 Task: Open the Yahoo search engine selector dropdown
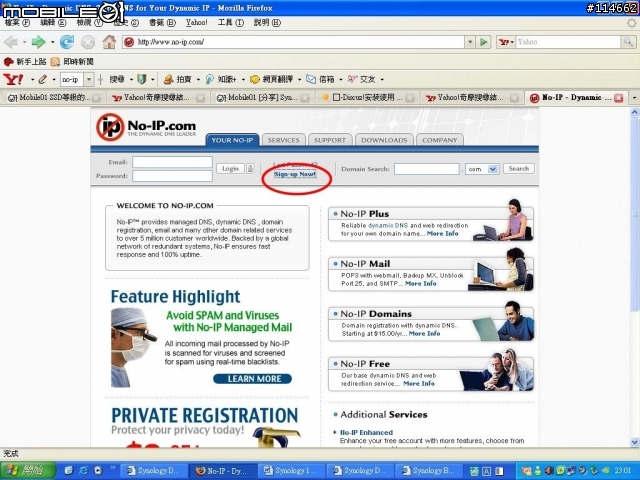point(507,42)
